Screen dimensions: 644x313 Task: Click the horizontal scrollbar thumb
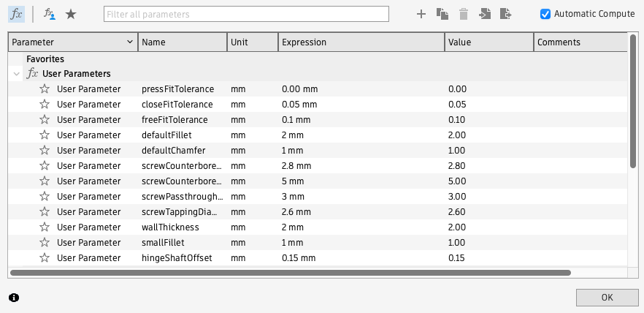tap(291, 272)
